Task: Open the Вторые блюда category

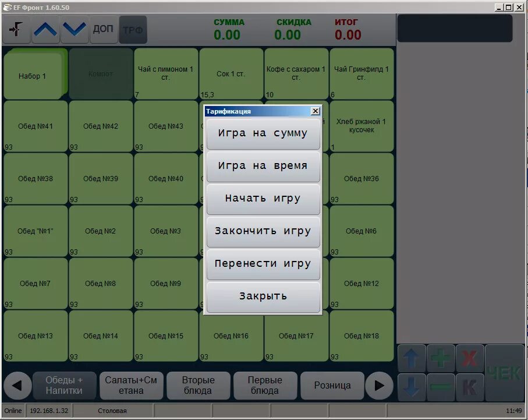Action: [198, 385]
